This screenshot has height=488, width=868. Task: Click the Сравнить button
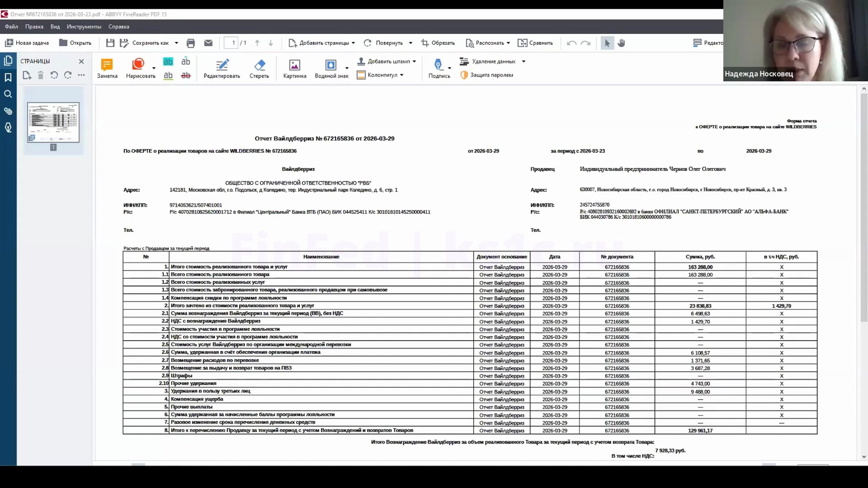coord(535,43)
